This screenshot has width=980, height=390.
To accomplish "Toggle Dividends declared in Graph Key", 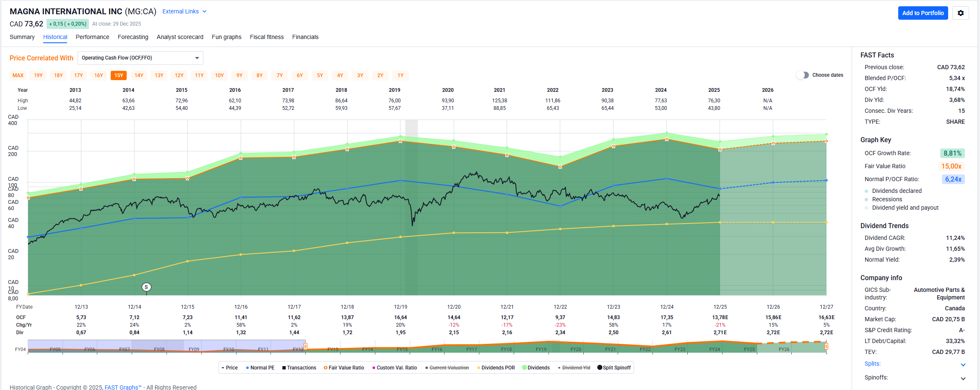I will click(866, 191).
